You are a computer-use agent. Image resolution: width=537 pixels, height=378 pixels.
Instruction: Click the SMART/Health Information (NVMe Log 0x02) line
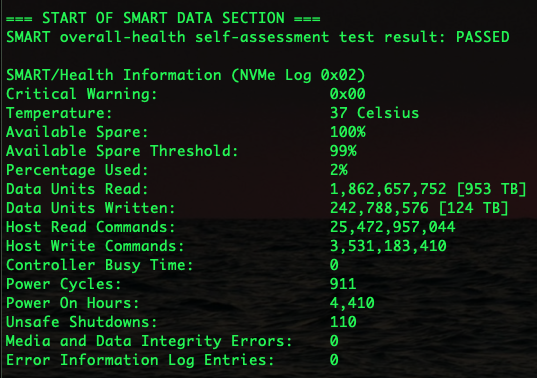pos(186,75)
